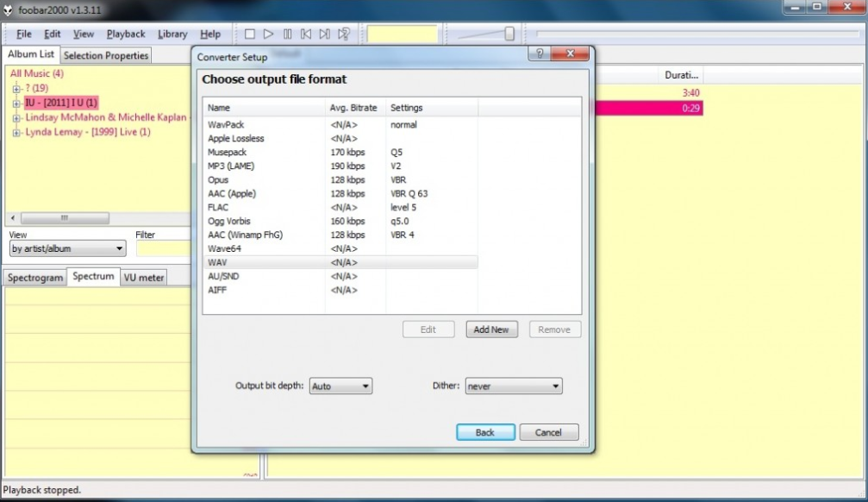Click the 3:40 duration playlist entry
The image size is (868, 502).
690,93
